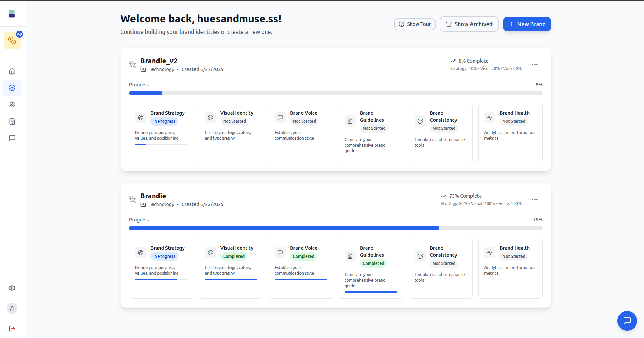Open the messages icon in sidebar

coord(12,138)
